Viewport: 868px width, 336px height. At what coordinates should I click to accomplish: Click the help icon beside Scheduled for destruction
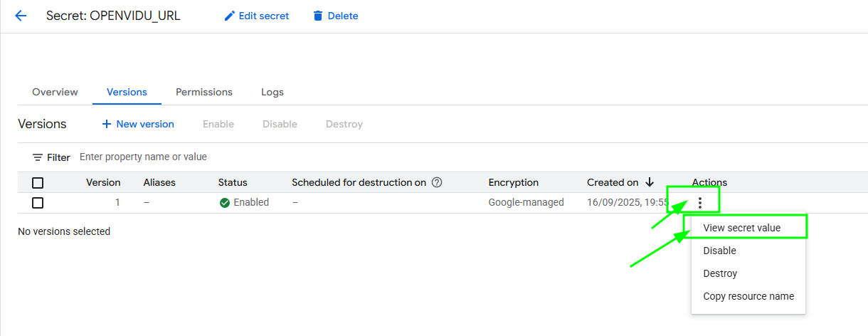point(438,182)
